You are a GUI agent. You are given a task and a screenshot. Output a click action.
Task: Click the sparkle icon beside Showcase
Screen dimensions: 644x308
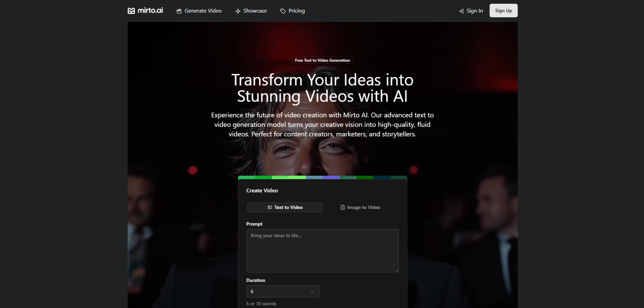(x=238, y=11)
